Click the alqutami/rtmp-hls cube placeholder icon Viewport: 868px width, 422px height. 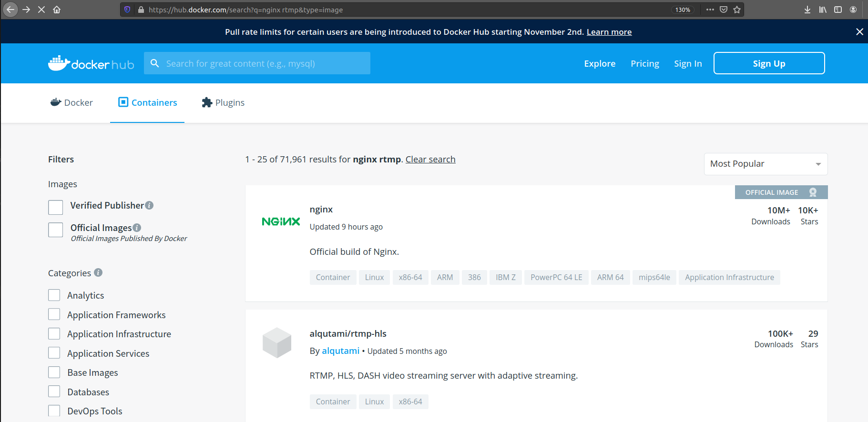tap(277, 342)
